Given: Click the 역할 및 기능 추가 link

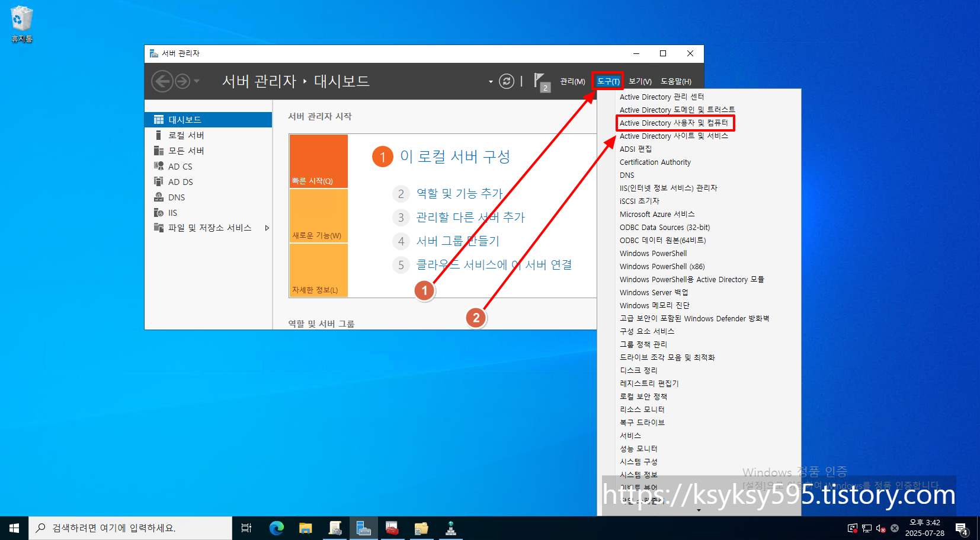Looking at the screenshot, I should coord(459,193).
